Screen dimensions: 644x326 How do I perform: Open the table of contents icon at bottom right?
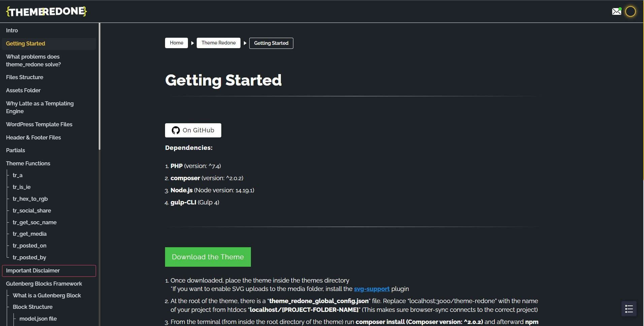tap(629, 308)
